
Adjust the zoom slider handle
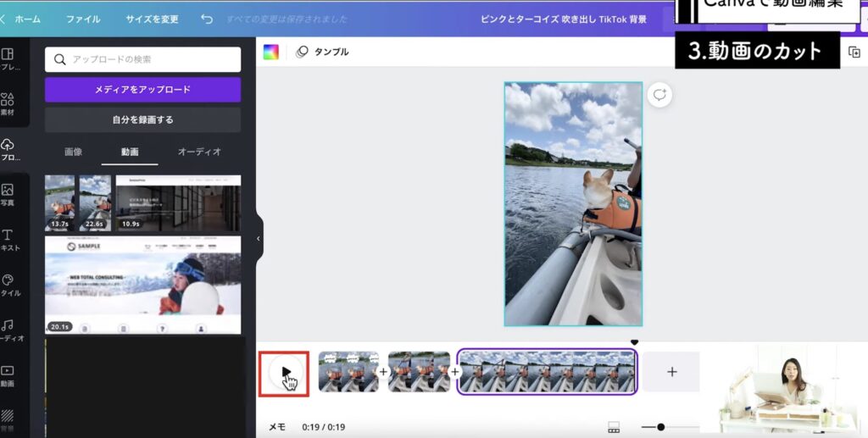[x=660, y=427]
